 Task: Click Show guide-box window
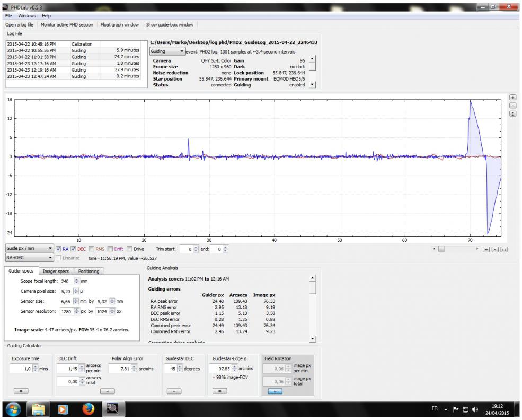(x=170, y=24)
